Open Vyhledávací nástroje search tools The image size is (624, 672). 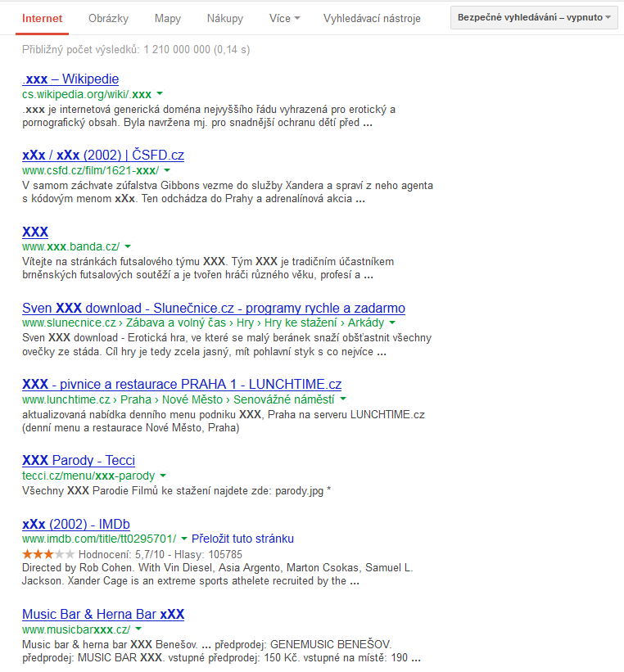(372, 18)
